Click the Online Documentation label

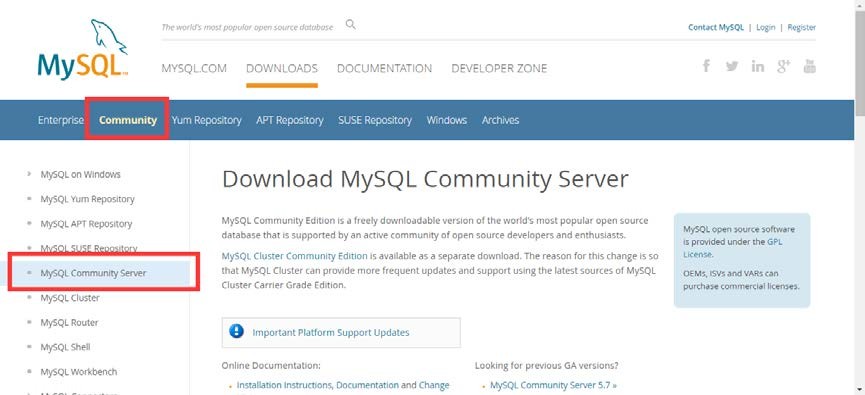(x=271, y=366)
